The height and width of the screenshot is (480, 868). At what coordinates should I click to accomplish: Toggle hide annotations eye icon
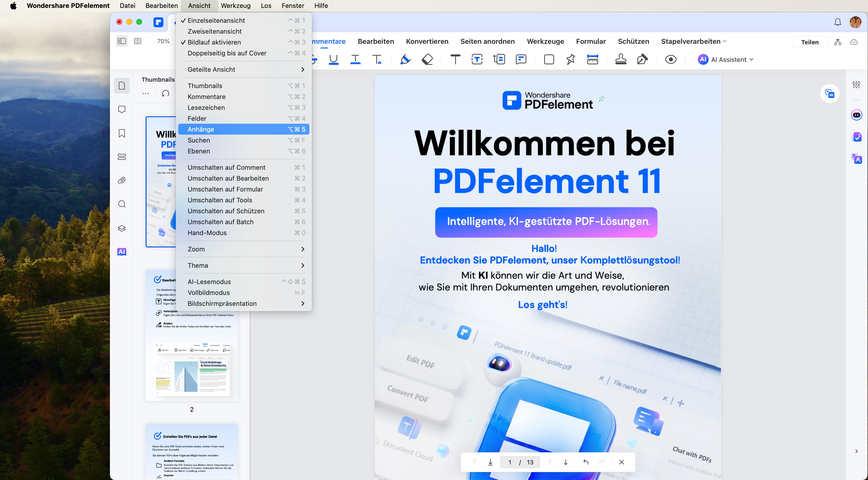tap(670, 59)
